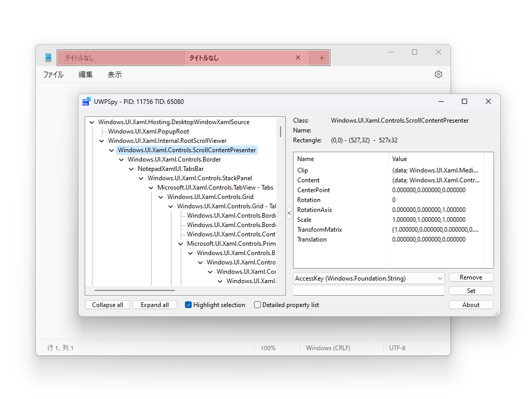
Task: Click Expand all button
Action: [155, 304]
